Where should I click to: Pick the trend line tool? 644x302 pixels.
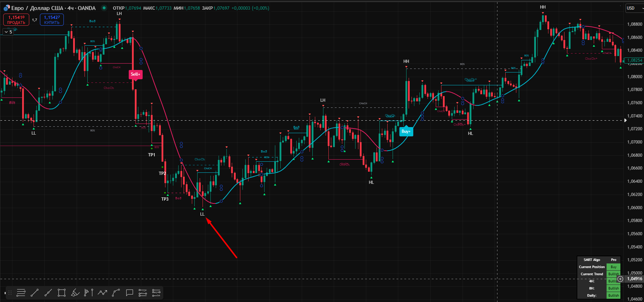point(35,293)
